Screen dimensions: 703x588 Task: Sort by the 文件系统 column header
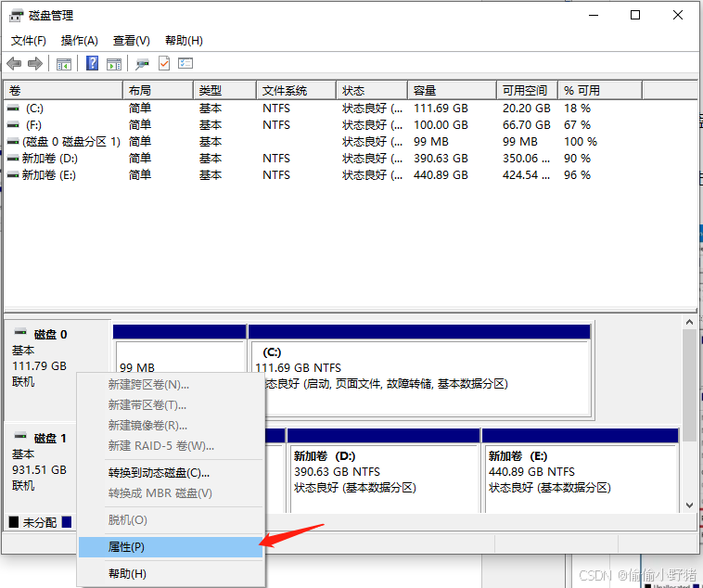297,91
